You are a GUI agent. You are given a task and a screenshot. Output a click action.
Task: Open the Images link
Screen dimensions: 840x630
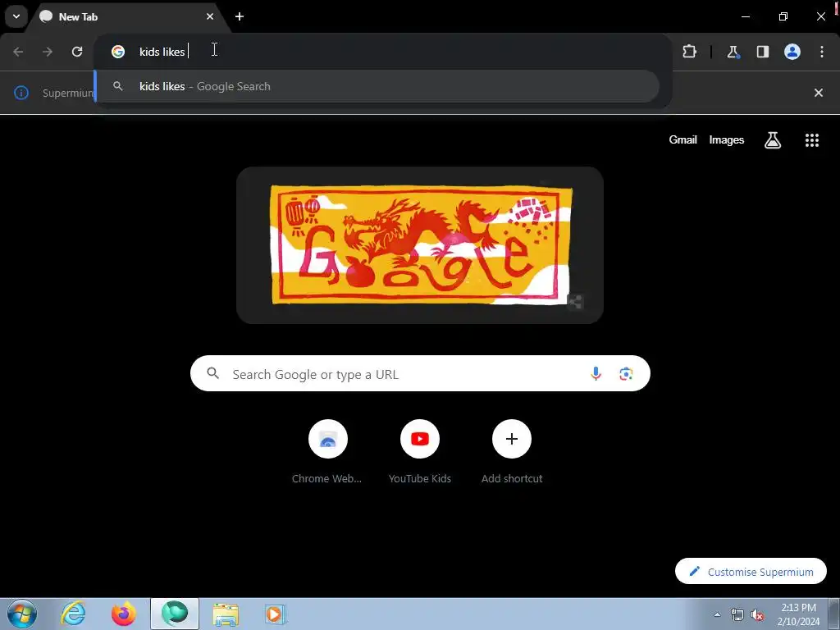(x=727, y=139)
